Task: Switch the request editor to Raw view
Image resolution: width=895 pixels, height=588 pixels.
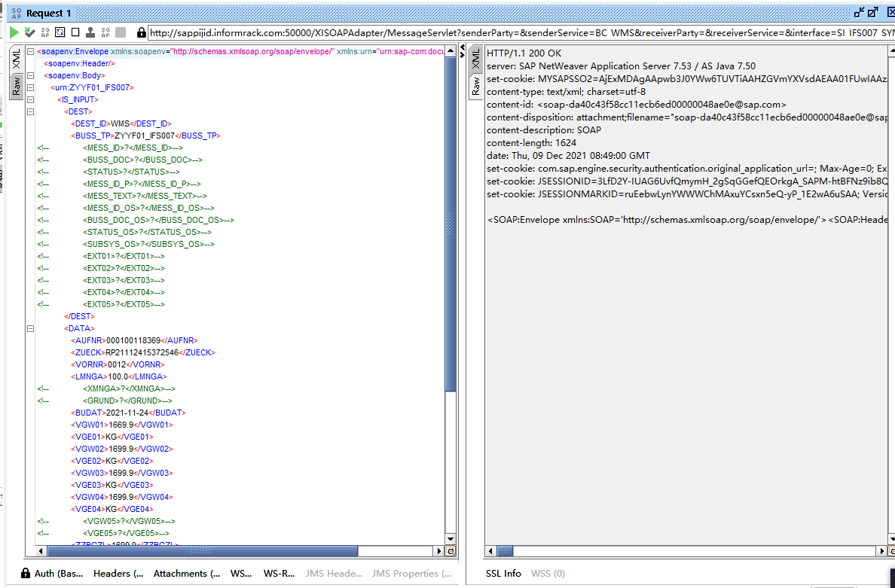Action: click(x=16, y=85)
